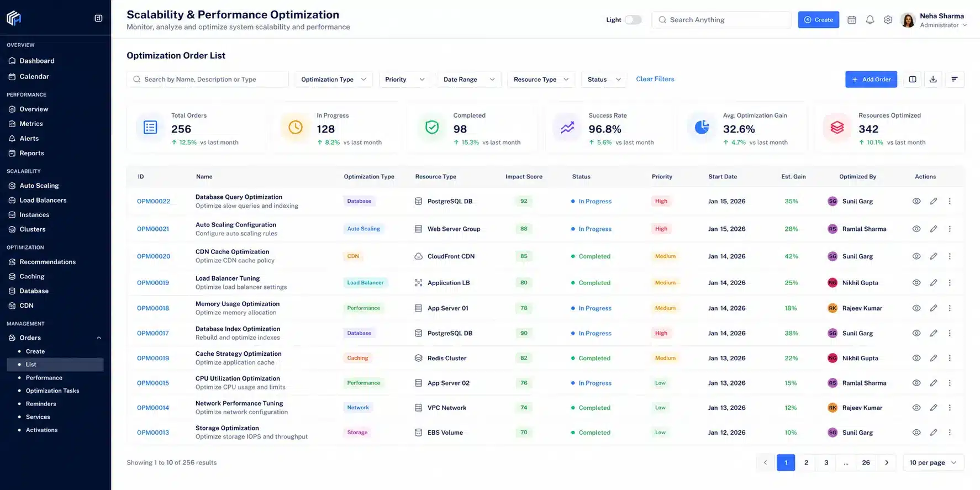Open notifications bell icon
Image resolution: width=980 pixels, height=490 pixels.
pyautogui.click(x=870, y=20)
